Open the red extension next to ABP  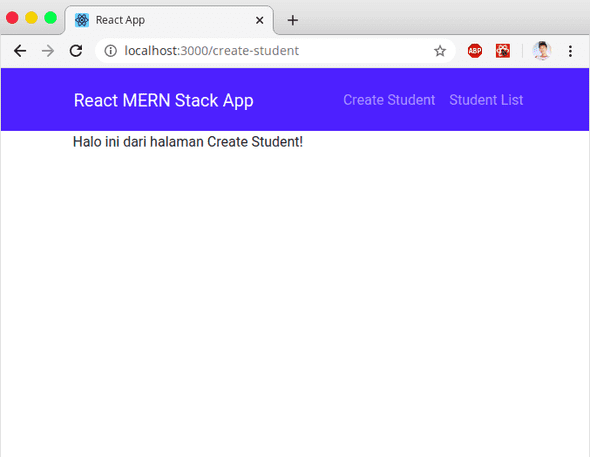[503, 51]
